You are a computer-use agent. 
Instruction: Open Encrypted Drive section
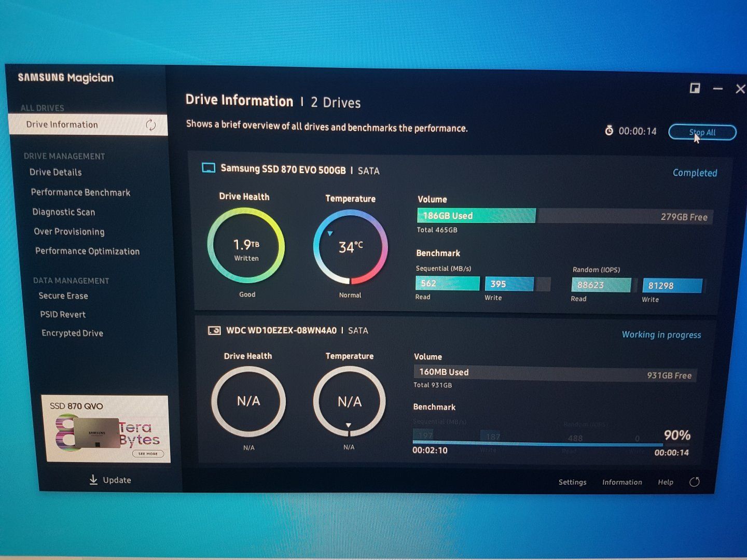click(72, 333)
